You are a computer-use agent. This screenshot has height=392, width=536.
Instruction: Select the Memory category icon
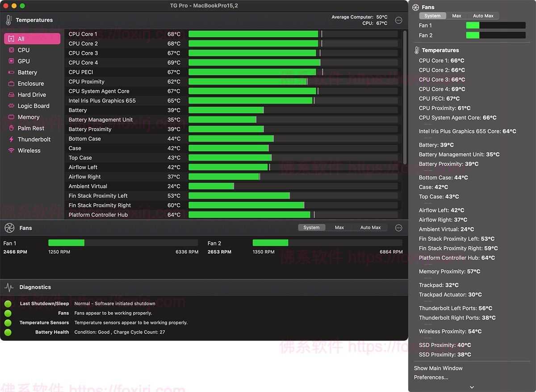coord(11,117)
